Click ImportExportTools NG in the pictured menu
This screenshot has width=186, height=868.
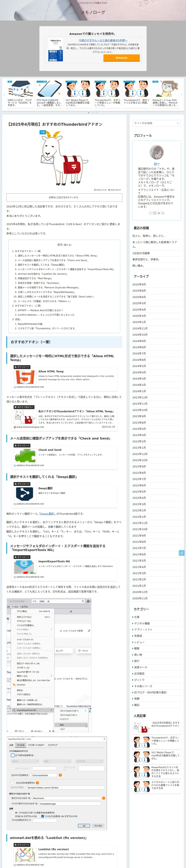tap(32, 710)
